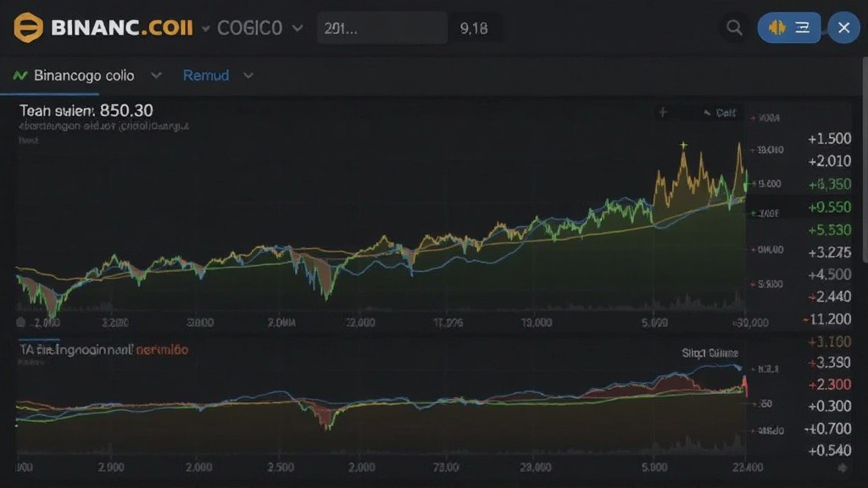Click the Binance coin logo icon

[28, 27]
